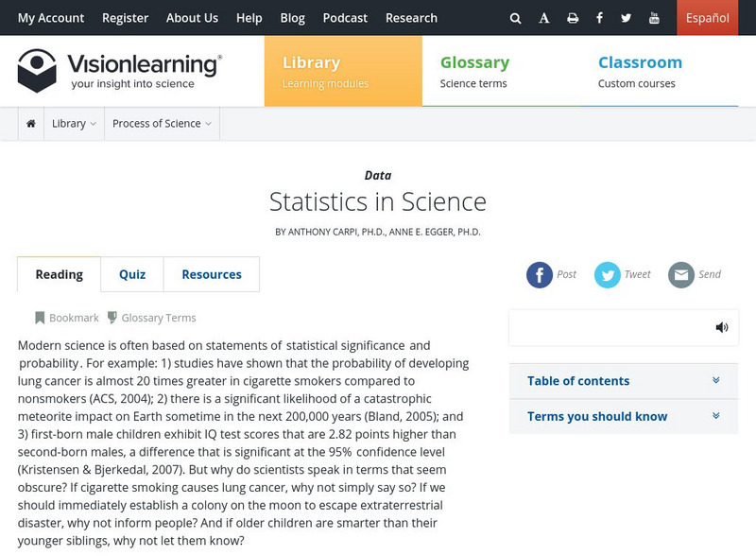Bookmark this module
Viewport: 756px width, 556px height.
point(67,318)
